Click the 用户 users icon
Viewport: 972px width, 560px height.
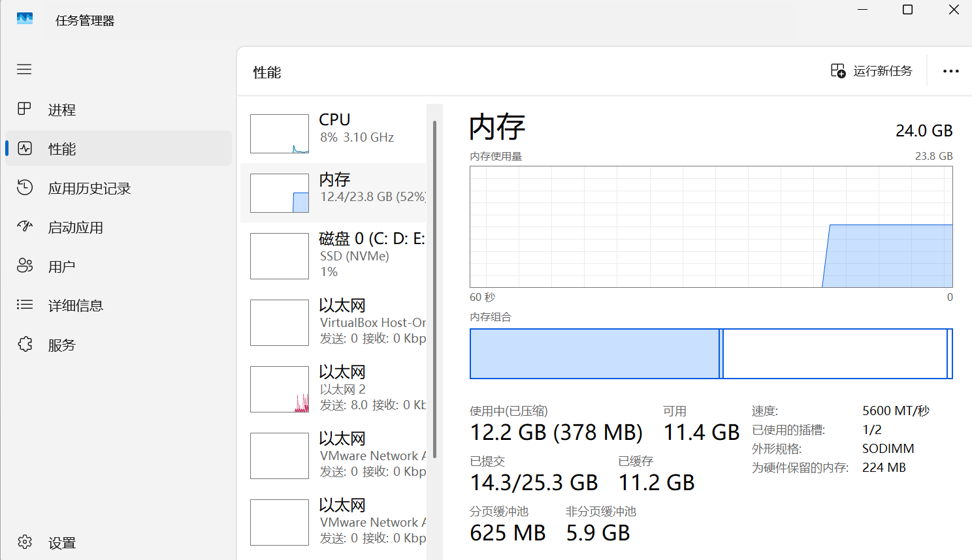tap(24, 266)
